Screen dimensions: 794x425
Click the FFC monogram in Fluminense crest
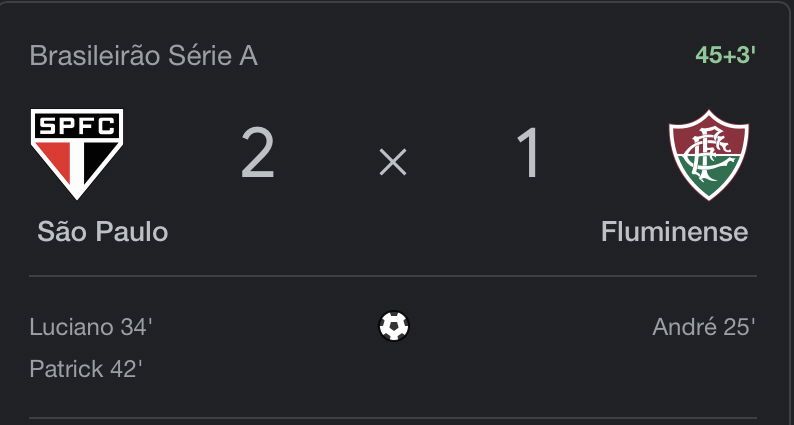[708, 153]
